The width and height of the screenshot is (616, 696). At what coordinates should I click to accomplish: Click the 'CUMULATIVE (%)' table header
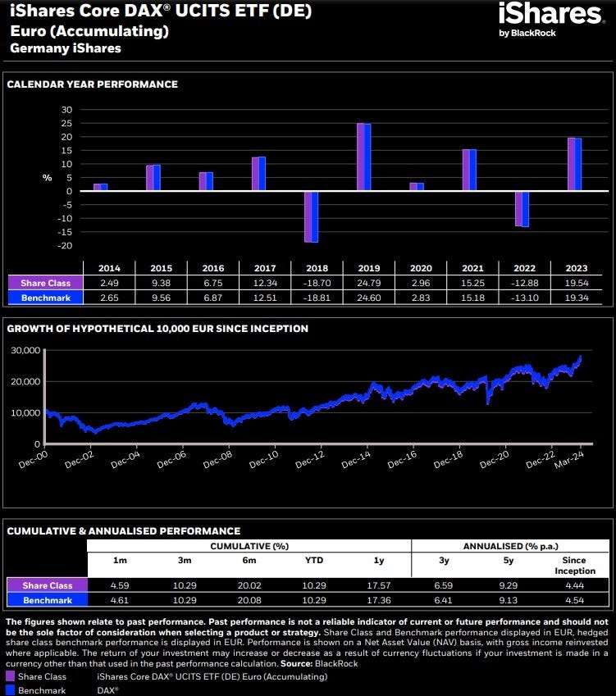click(249, 546)
